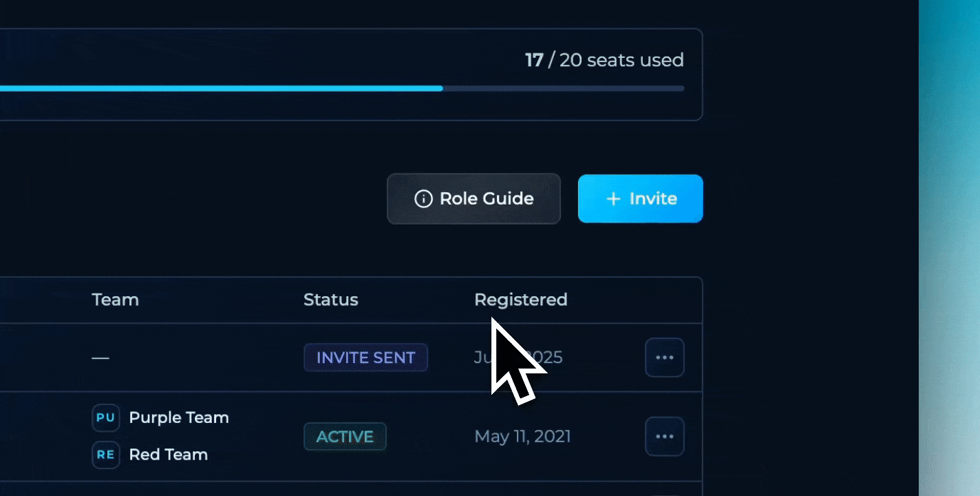The width and height of the screenshot is (980, 496).
Task: Select the Team column header
Action: [x=115, y=300]
